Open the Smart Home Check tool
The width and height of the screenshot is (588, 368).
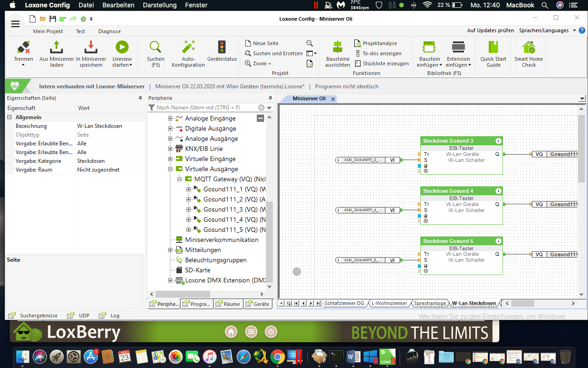(x=529, y=47)
